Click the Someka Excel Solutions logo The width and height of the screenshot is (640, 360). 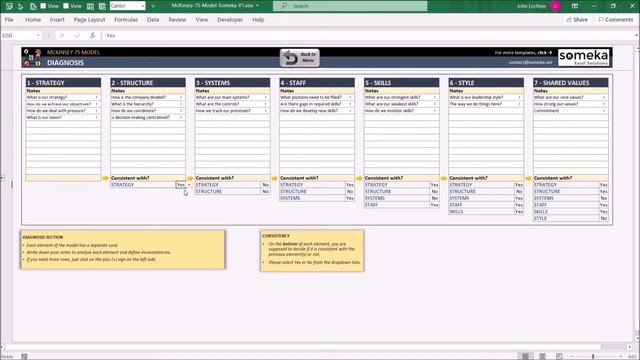pos(583,58)
